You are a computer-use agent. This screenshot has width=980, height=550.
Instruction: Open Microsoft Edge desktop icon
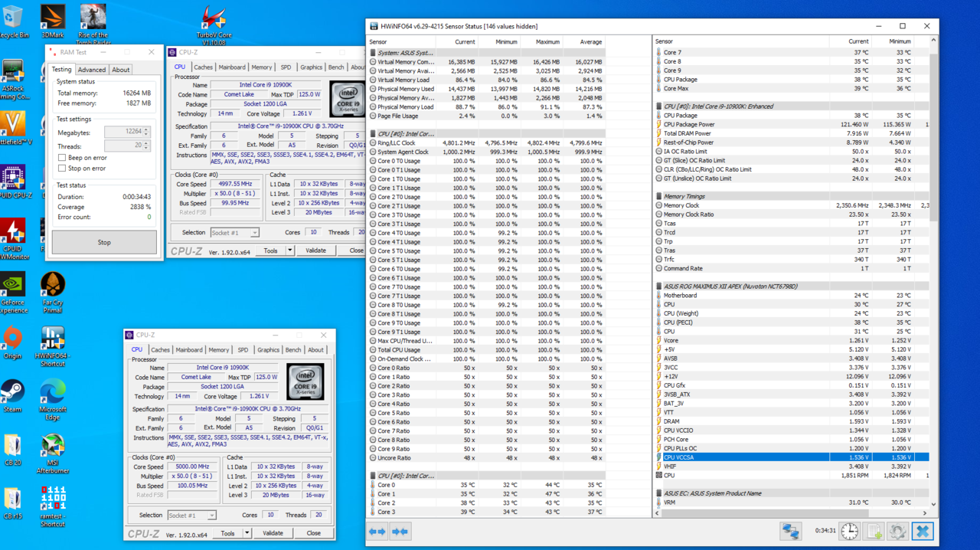coord(52,400)
